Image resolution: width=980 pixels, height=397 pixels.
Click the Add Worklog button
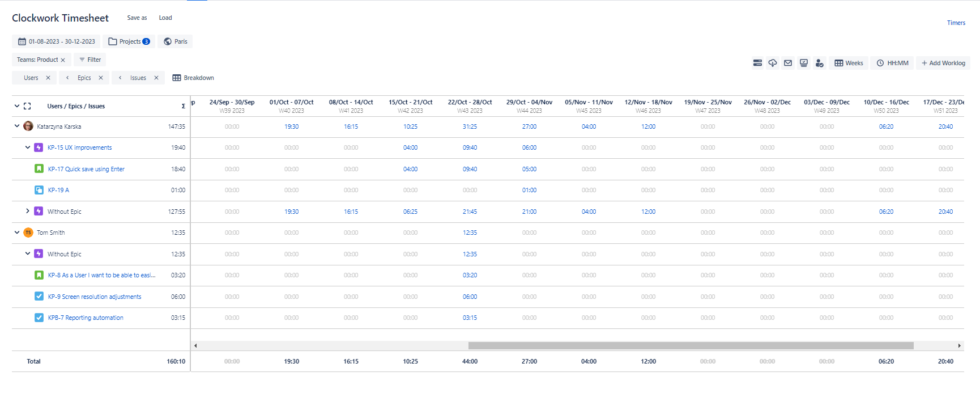943,63
